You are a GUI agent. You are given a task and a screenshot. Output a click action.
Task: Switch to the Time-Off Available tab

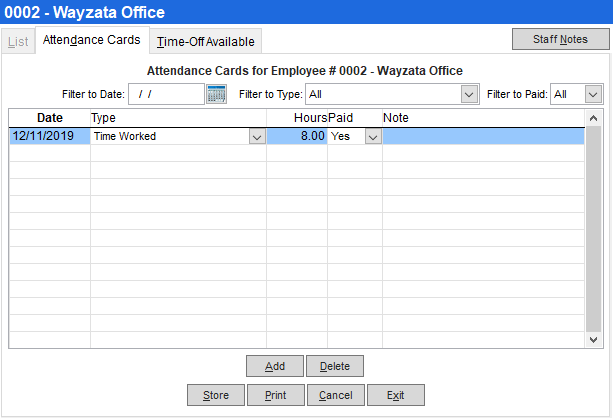tap(206, 41)
